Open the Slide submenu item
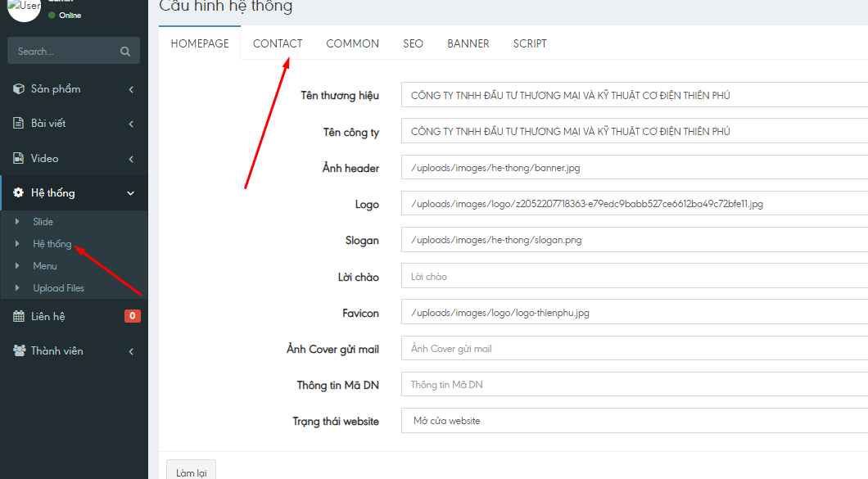This screenshot has height=479, width=868. tap(43, 222)
